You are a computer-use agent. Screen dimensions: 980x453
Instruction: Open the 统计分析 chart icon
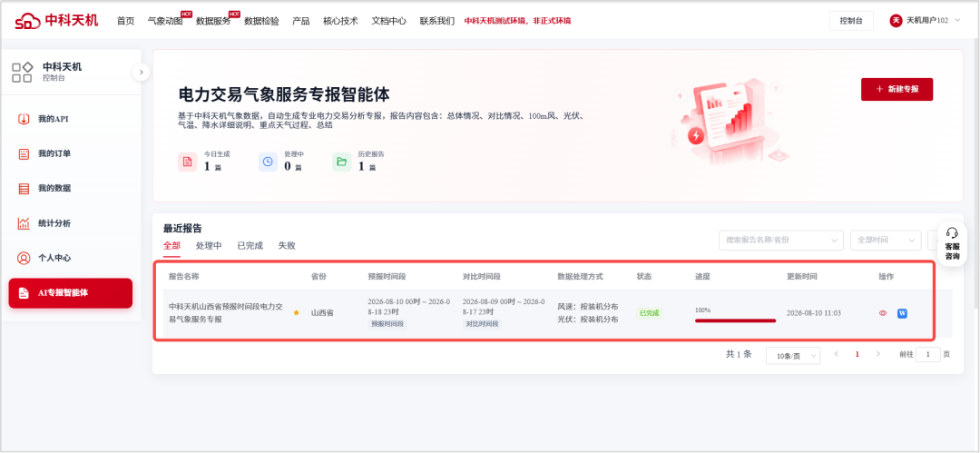[24, 223]
